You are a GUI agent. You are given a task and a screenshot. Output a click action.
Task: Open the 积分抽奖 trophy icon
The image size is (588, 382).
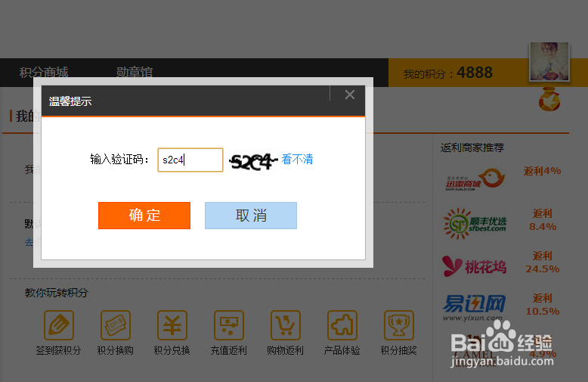tap(399, 325)
